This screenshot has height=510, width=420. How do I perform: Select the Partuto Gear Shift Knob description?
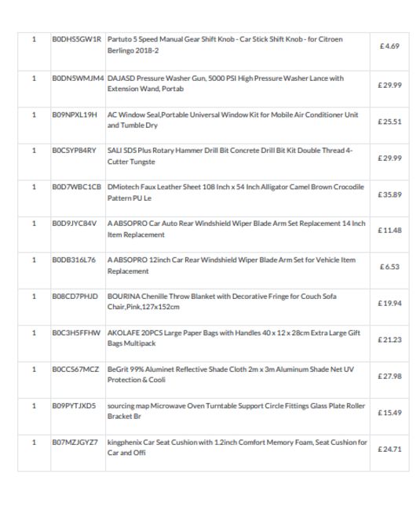(225, 45)
